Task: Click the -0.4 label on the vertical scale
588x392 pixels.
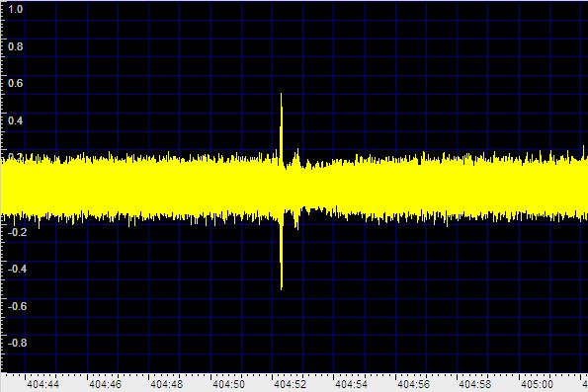Action: coord(17,269)
